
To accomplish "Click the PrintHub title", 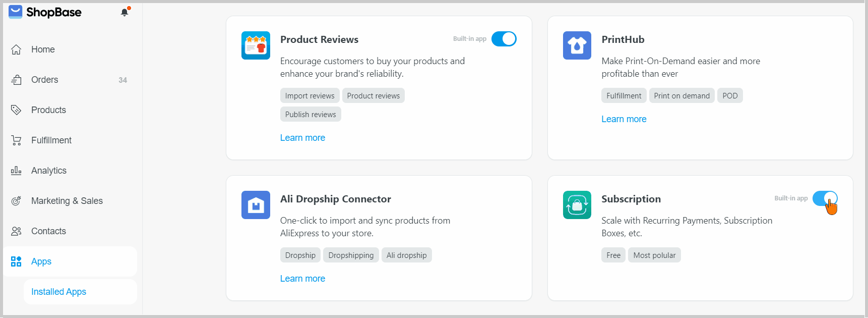I will [x=623, y=39].
